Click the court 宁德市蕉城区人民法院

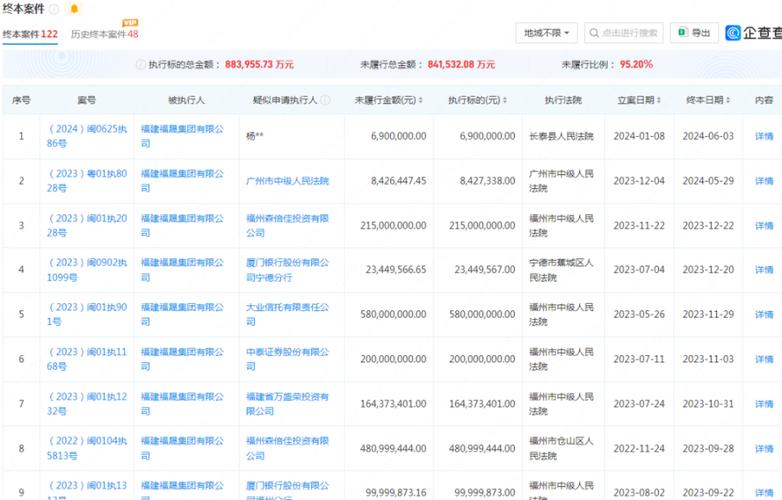pyautogui.click(x=561, y=270)
